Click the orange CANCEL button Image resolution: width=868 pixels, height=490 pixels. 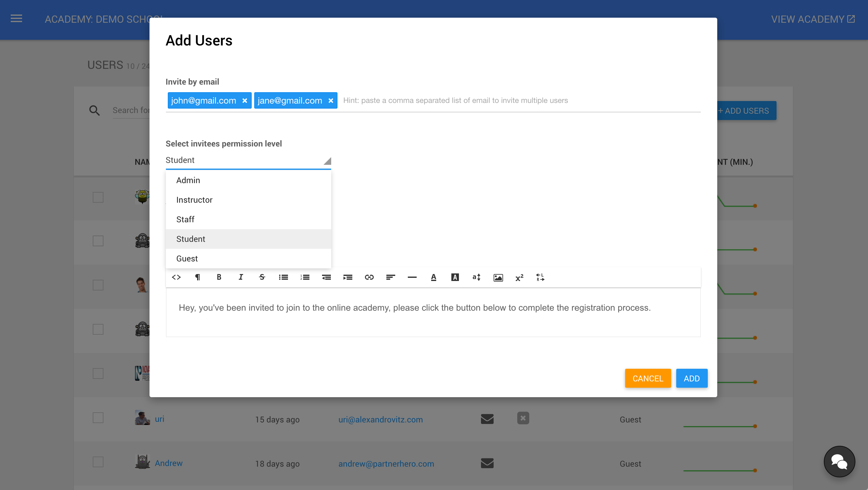pos(648,378)
